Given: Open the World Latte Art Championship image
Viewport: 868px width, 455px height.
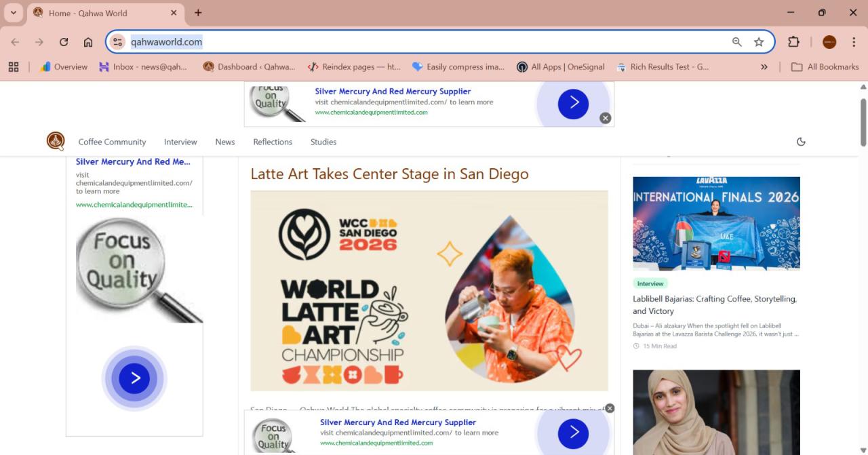Looking at the screenshot, I should click(429, 291).
